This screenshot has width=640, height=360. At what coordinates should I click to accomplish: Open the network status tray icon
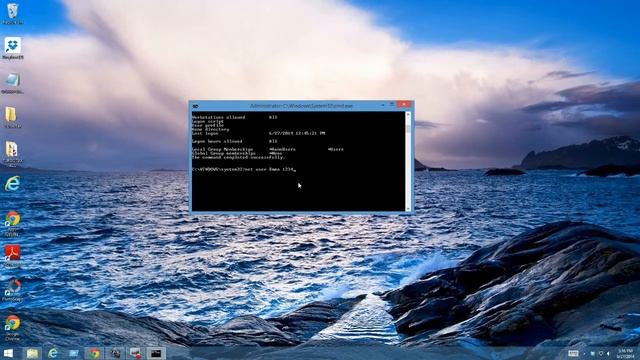point(601,353)
